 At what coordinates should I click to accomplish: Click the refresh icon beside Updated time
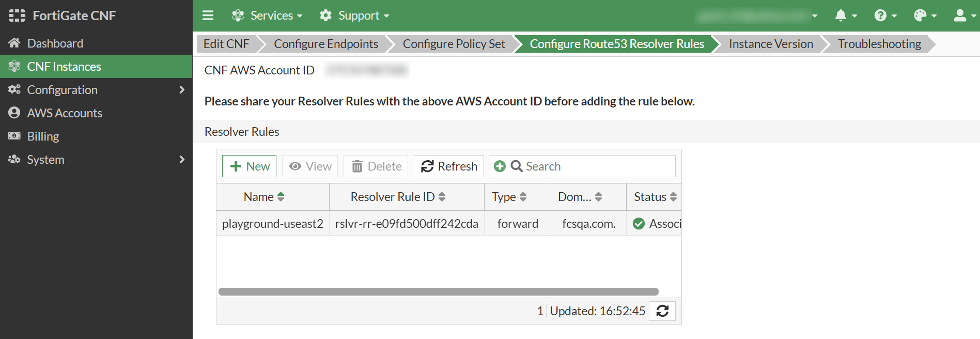click(x=662, y=311)
